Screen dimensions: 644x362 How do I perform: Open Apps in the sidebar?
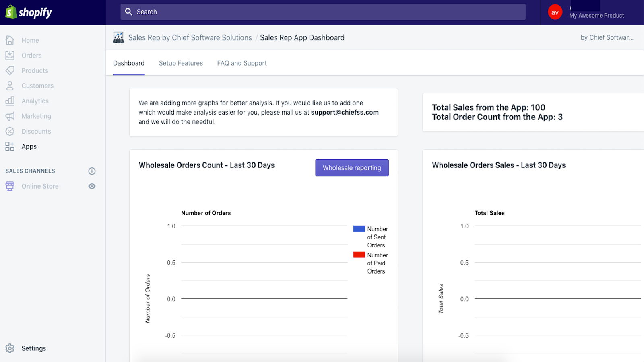pyautogui.click(x=29, y=146)
